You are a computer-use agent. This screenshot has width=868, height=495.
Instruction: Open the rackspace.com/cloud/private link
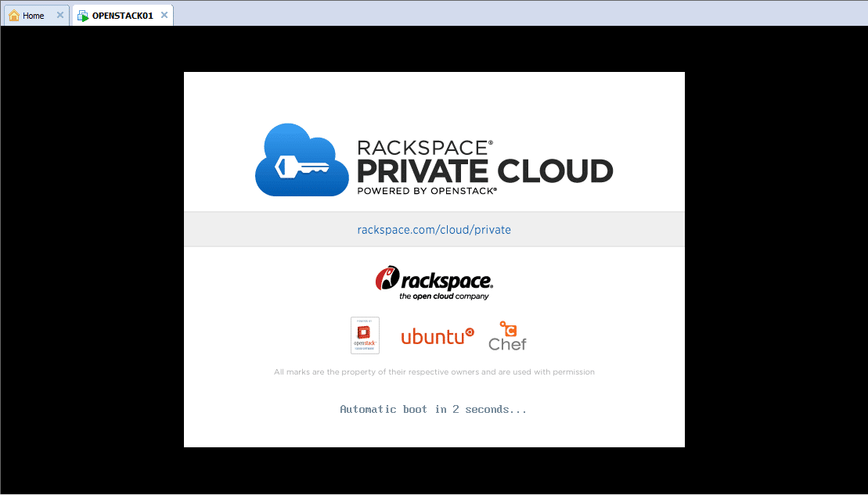434,230
